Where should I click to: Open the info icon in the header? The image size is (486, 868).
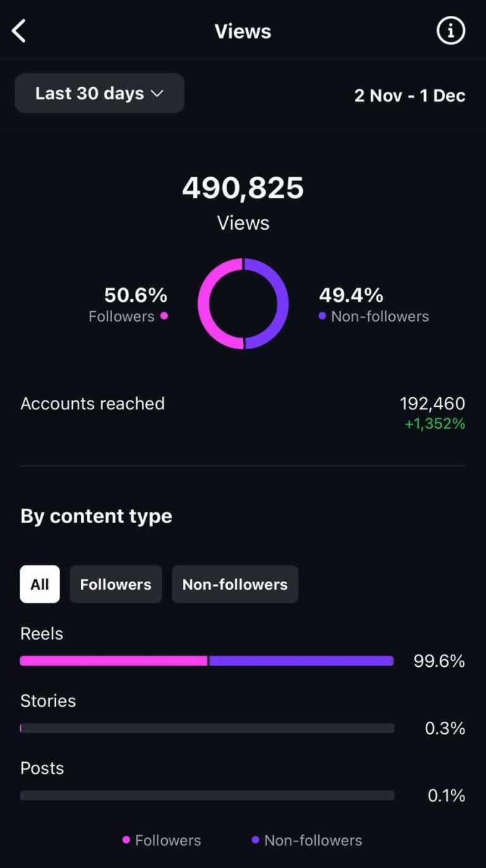click(x=451, y=31)
